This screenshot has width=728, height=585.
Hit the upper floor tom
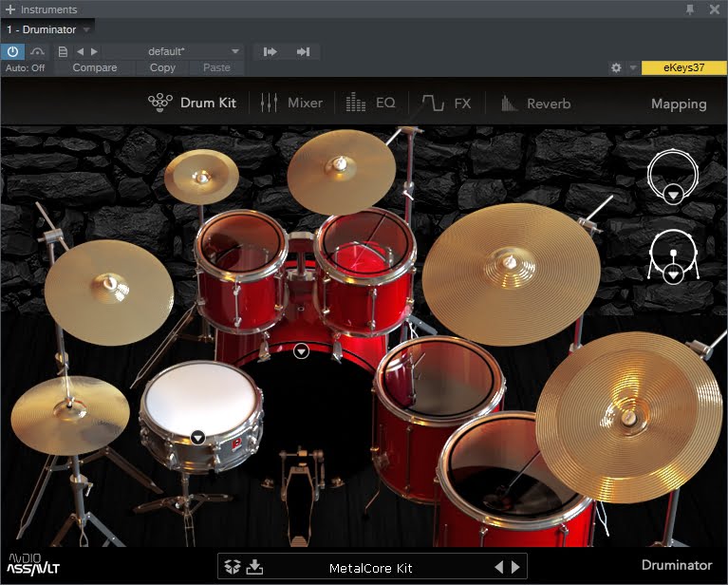[x=438, y=377]
